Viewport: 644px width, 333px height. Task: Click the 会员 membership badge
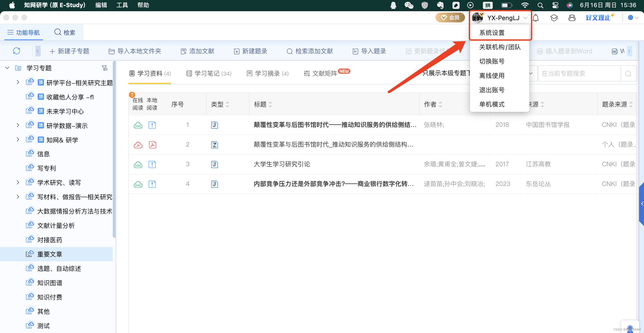click(450, 17)
